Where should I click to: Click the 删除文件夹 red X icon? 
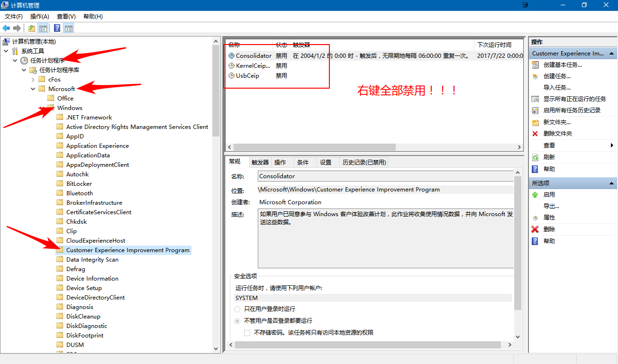(535, 134)
